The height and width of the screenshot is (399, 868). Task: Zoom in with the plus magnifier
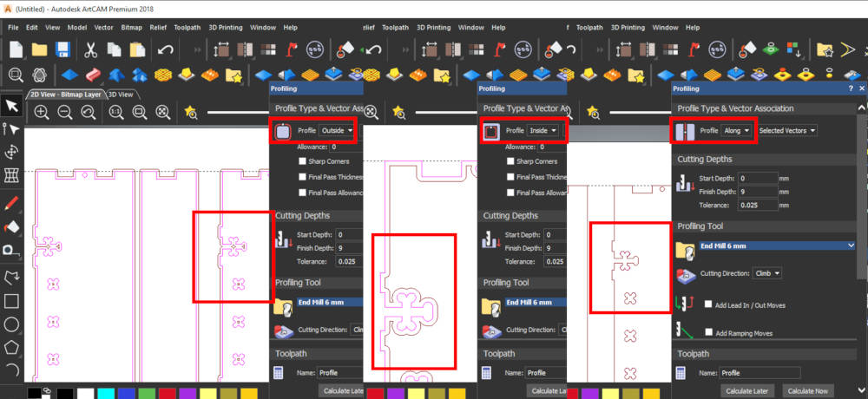click(x=42, y=113)
